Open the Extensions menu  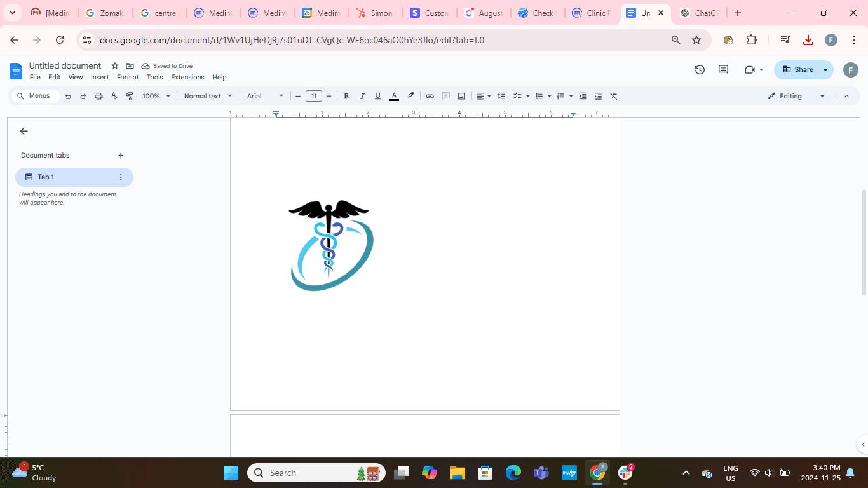pyautogui.click(x=187, y=77)
